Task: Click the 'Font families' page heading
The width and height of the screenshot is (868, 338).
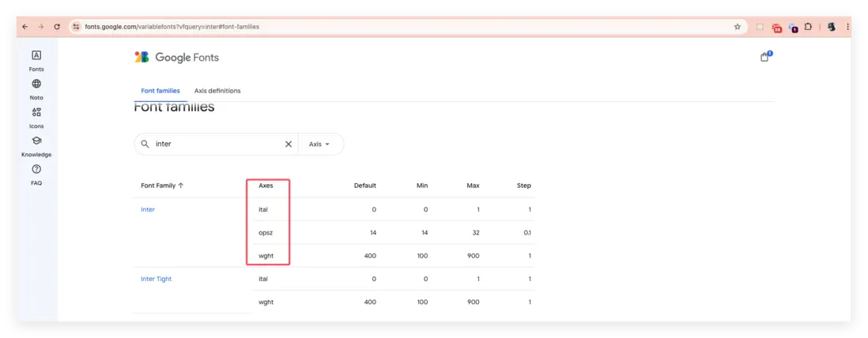Action: click(175, 107)
